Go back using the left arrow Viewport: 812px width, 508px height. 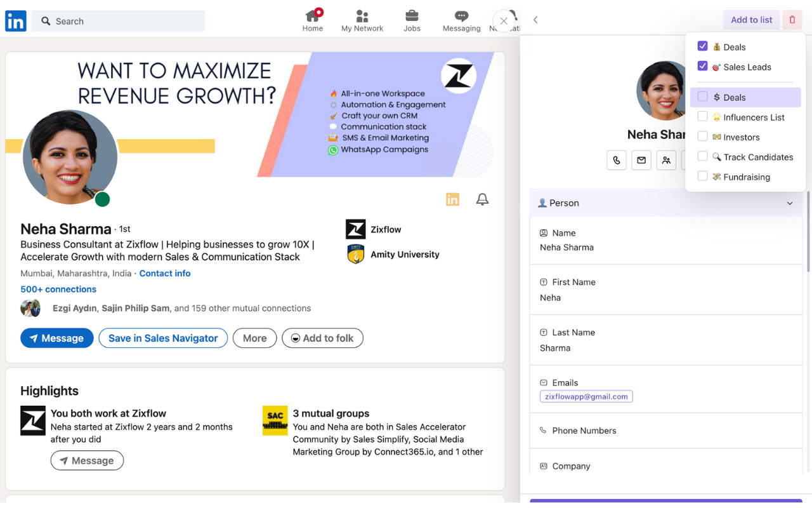pyautogui.click(x=535, y=20)
